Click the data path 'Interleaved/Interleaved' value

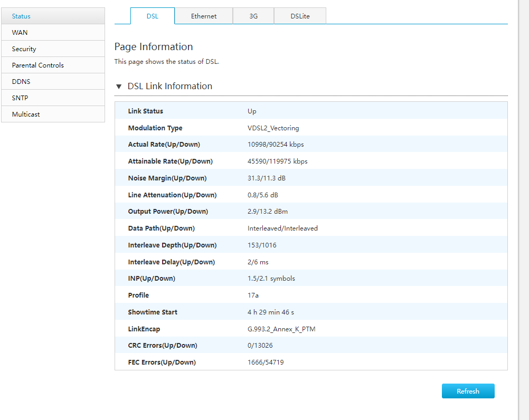point(283,228)
